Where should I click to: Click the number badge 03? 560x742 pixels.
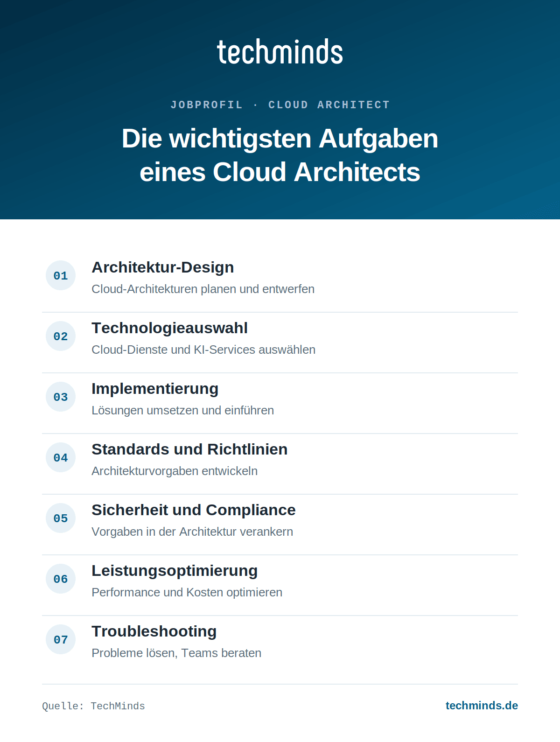(61, 397)
